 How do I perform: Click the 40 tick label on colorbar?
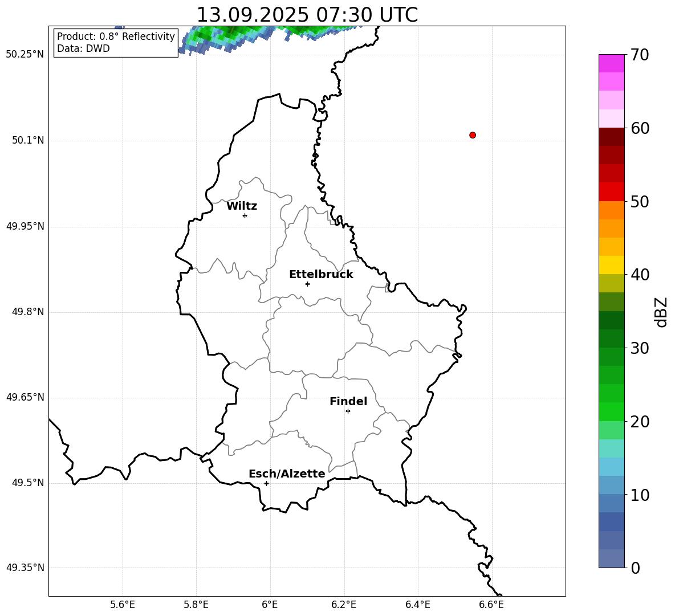(x=640, y=275)
